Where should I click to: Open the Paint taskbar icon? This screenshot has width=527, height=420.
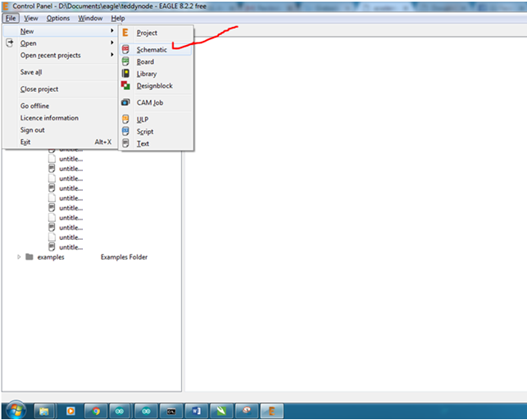tap(247, 411)
